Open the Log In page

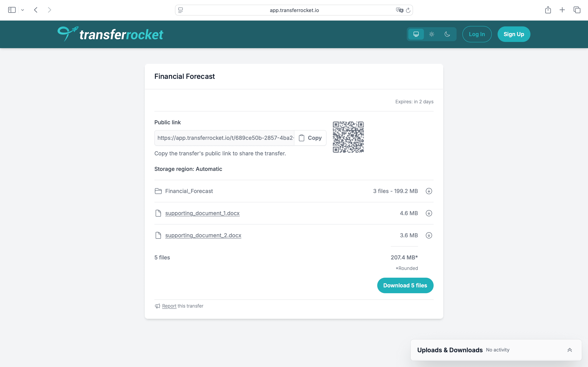click(x=477, y=34)
